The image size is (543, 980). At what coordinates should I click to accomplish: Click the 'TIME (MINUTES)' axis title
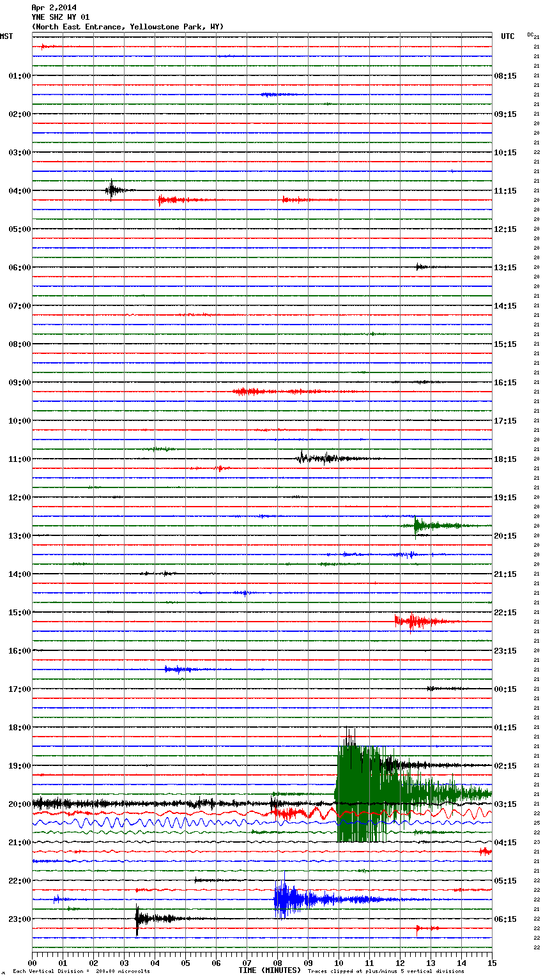270,970
